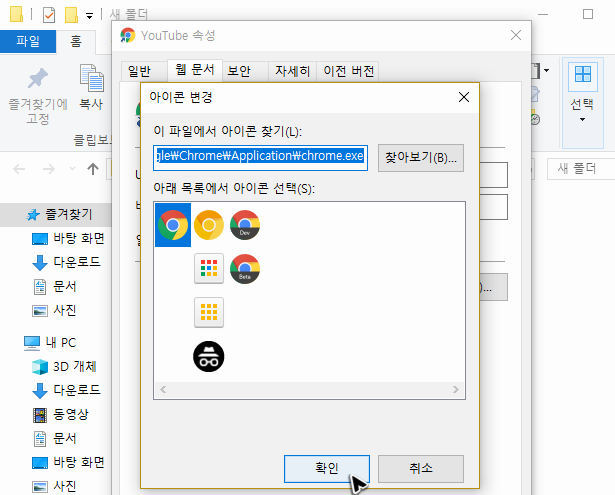Close the YouTube 속성 window
This screenshot has width=615, height=495.
point(516,35)
